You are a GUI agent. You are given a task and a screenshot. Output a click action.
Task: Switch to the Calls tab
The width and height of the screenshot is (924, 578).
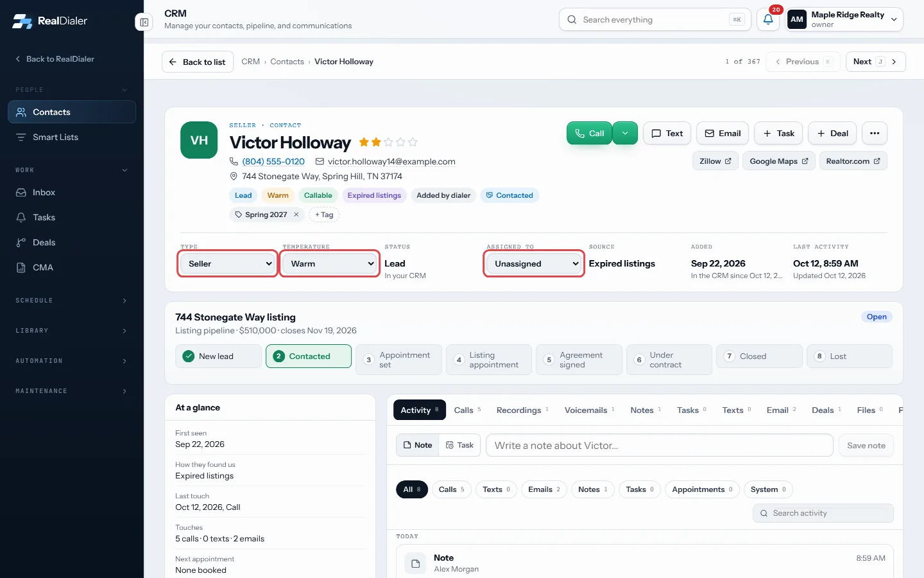[467, 410]
